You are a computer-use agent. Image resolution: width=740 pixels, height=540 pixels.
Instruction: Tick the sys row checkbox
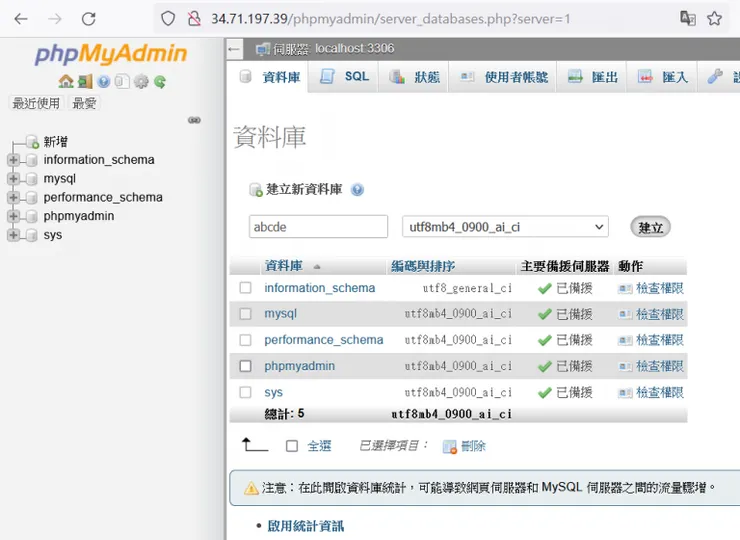(x=245, y=392)
